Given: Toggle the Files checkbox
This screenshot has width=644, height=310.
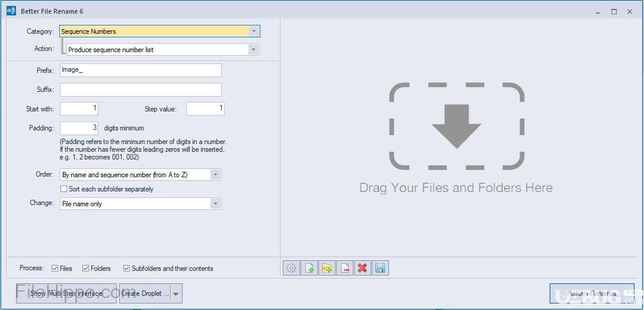Looking at the screenshot, I should (x=55, y=269).
